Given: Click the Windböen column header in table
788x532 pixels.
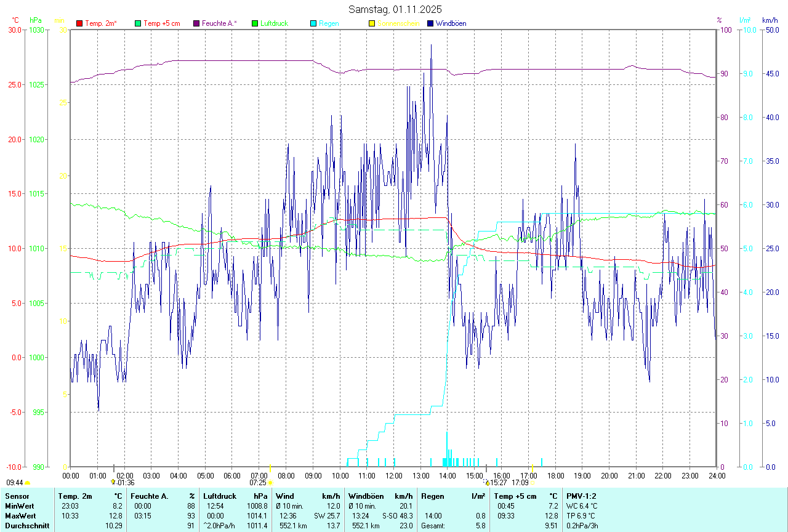Looking at the screenshot, I should [x=366, y=496].
